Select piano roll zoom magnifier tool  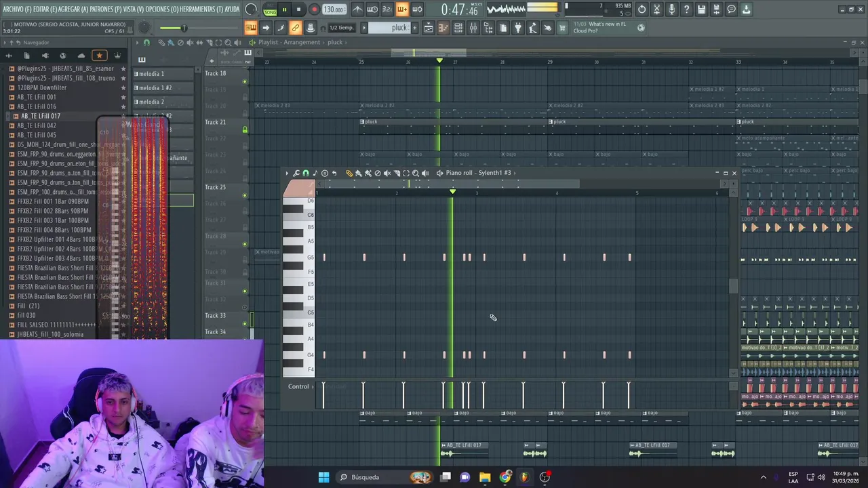click(416, 173)
